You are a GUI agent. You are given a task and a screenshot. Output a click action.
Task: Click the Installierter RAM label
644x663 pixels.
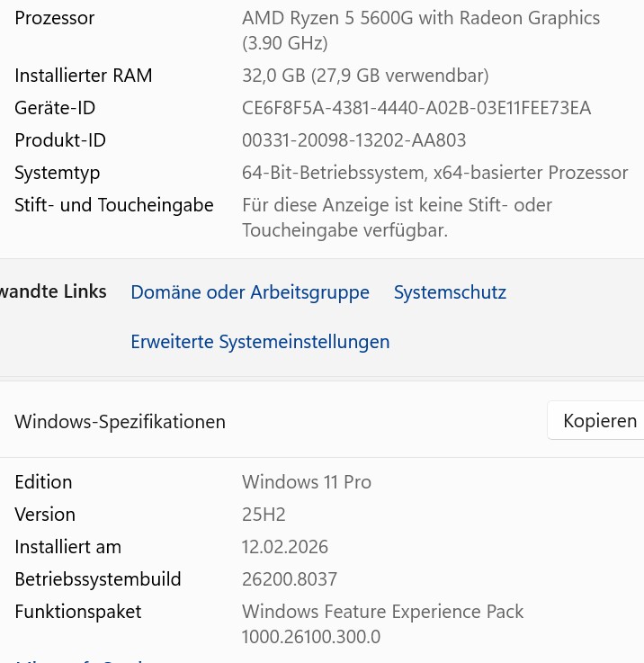(x=84, y=76)
